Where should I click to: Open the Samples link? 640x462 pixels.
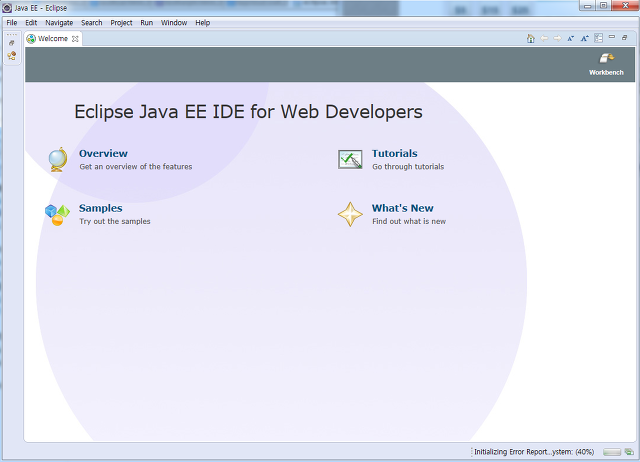pos(100,208)
